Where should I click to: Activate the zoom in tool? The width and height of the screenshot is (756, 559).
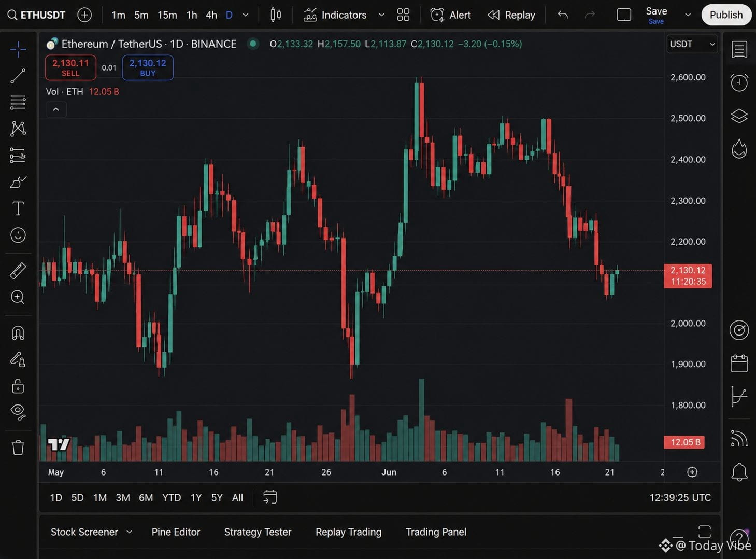18,297
